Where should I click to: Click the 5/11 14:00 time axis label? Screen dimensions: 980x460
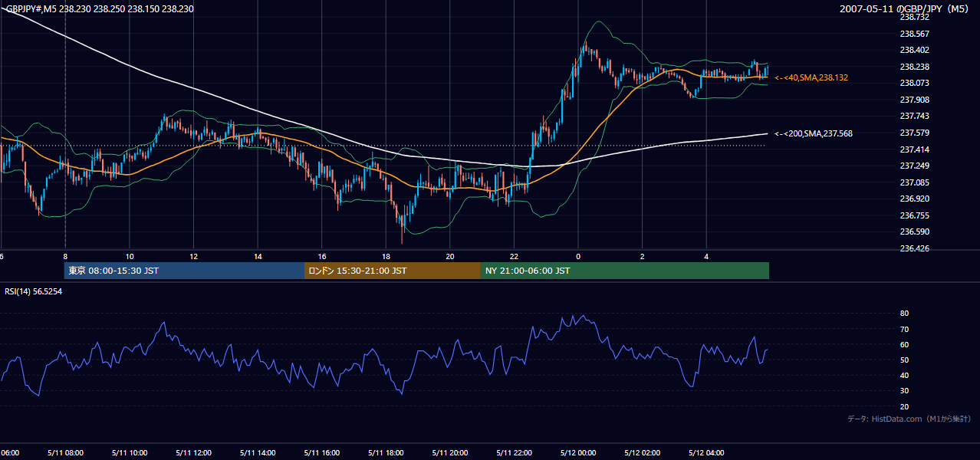(258, 452)
